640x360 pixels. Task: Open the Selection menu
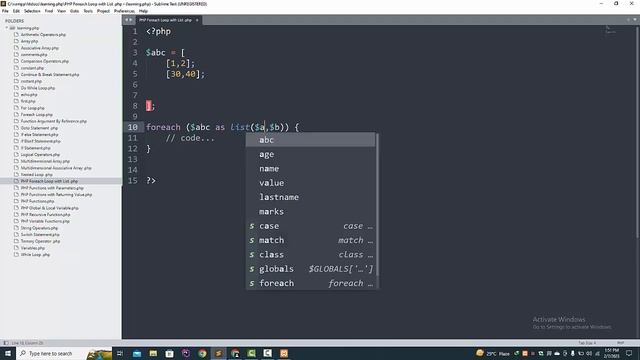pyautogui.click(x=32, y=11)
